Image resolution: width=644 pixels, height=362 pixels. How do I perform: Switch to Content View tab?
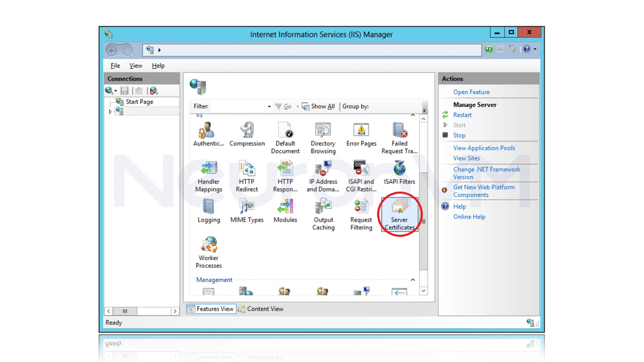[x=261, y=309]
